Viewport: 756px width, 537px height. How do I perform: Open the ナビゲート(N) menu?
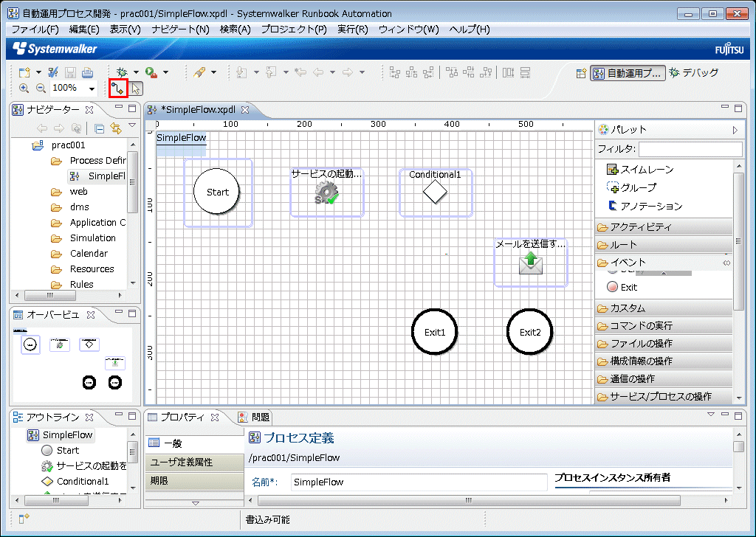180,30
